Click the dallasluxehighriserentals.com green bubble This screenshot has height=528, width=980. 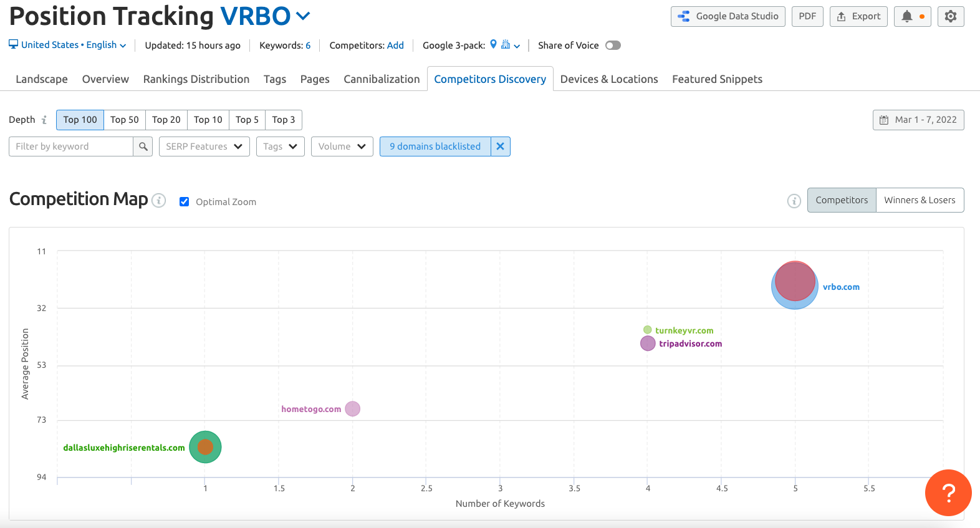tap(205, 447)
